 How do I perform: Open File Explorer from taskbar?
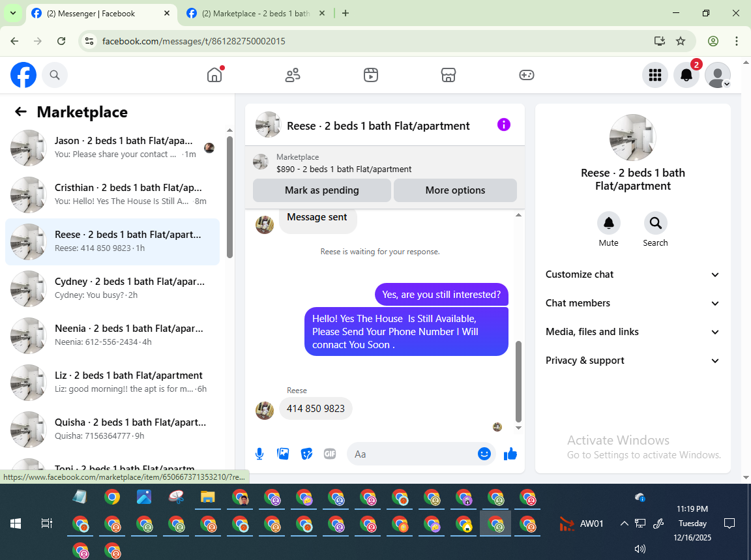(x=207, y=497)
